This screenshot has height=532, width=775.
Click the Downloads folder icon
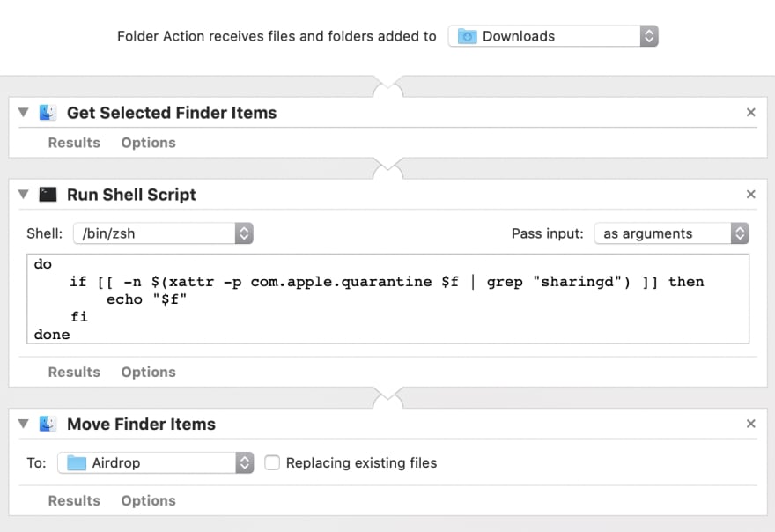pos(467,36)
